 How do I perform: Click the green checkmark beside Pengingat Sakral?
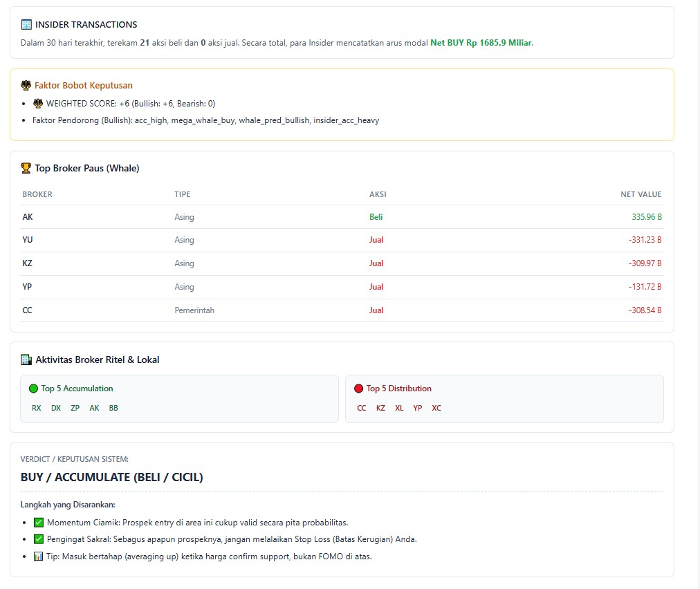[x=39, y=539]
